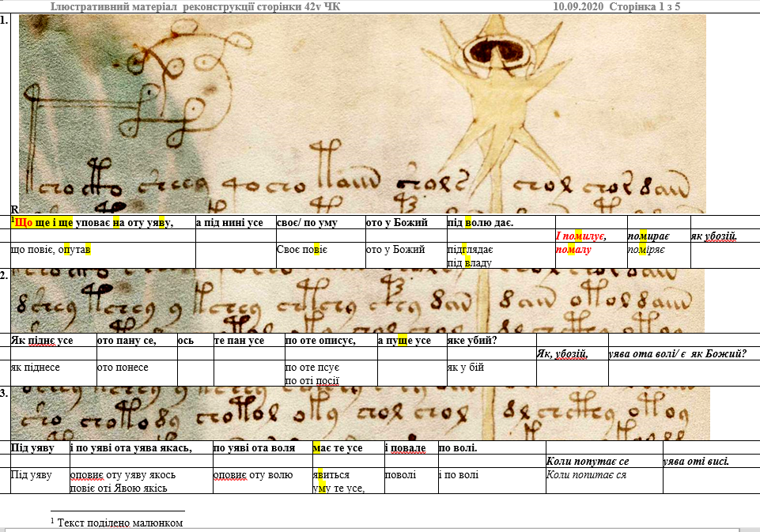Viewport: 760px width, 532px height.
Task: Click the cell 'поволі'
Action: click(x=411, y=481)
